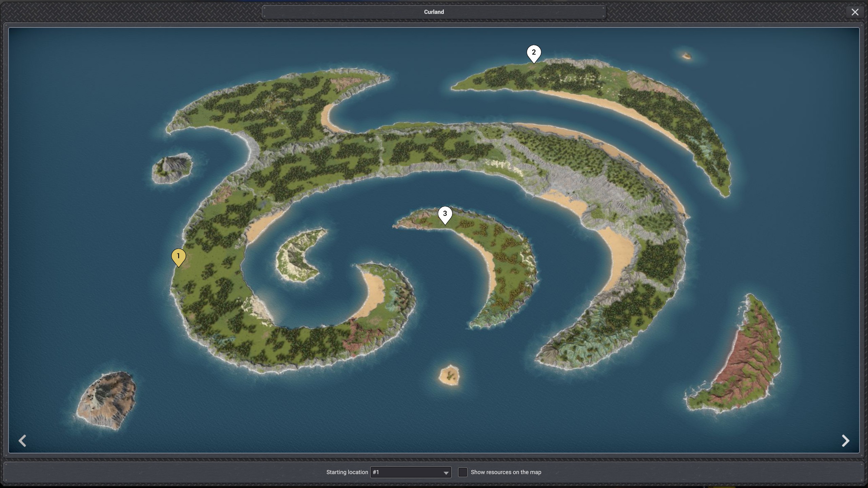868x488 pixels.
Task: Close the Curland map preview
Action: click(855, 12)
